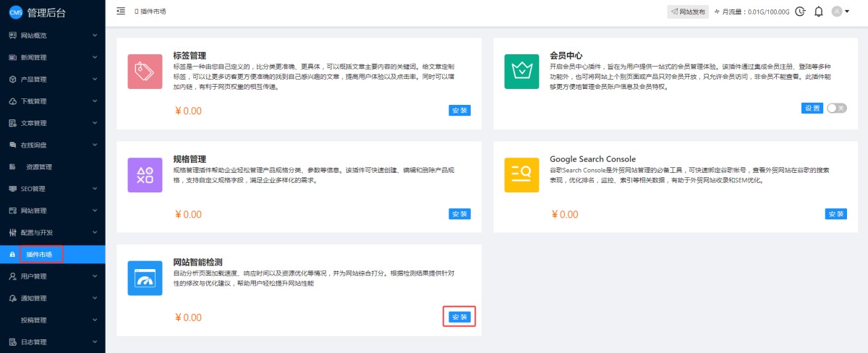Click the 通知管理 bell sidebar icon
Image resolution: width=868 pixels, height=353 pixels.
tap(12, 298)
